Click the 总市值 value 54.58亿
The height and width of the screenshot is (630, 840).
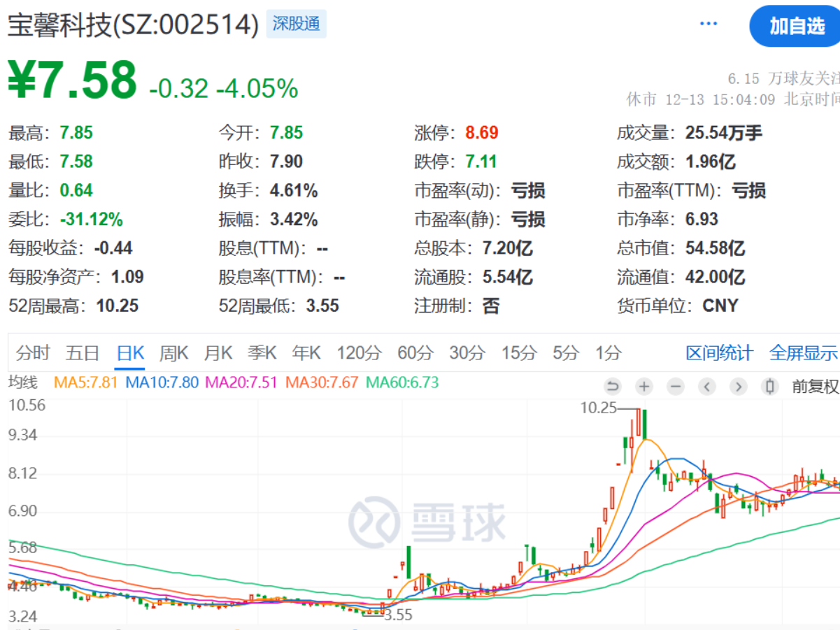[715, 248]
